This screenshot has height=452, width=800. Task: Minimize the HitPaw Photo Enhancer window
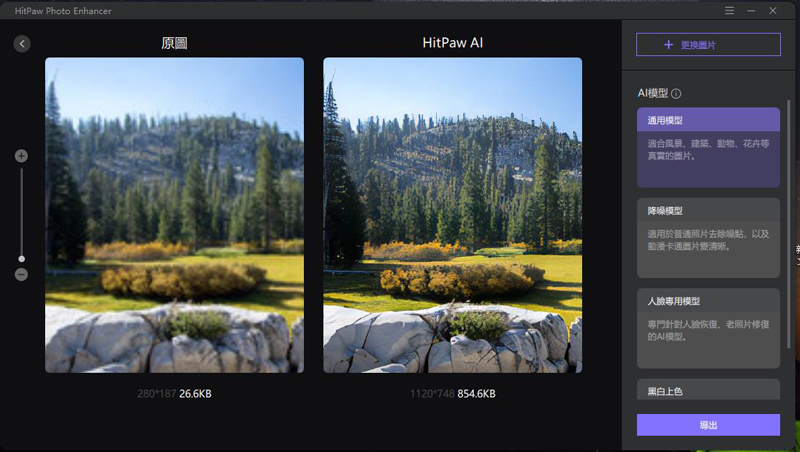[751, 11]
